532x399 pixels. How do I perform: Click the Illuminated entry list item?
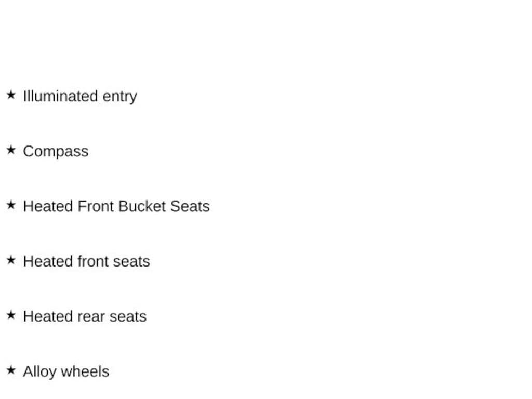(x=80, y=96)
